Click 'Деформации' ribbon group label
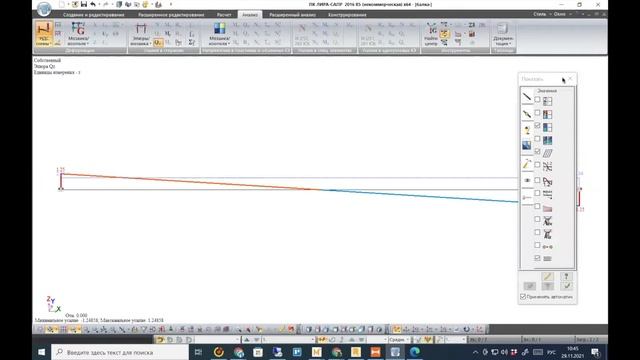Screen dimensions: 640x360 click(80, 51)
